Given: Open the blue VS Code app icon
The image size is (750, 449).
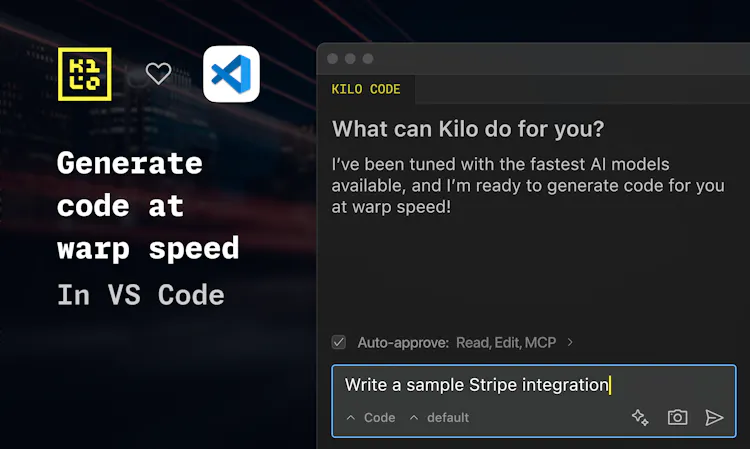Looking at the screenshot, I should (231, 74).
